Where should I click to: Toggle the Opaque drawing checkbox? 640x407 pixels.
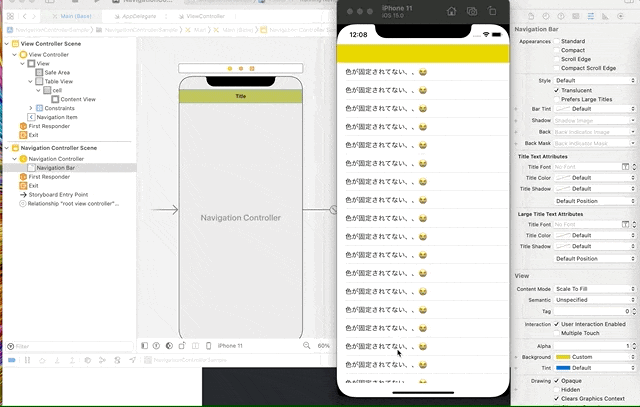coord(556,380)
